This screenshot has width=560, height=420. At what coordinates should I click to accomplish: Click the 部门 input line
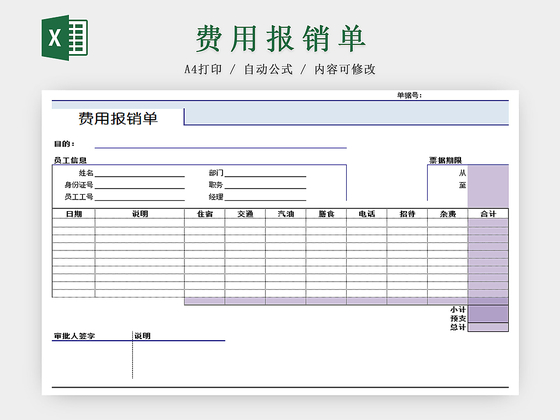pyautogui.click(x=265, y=174)
